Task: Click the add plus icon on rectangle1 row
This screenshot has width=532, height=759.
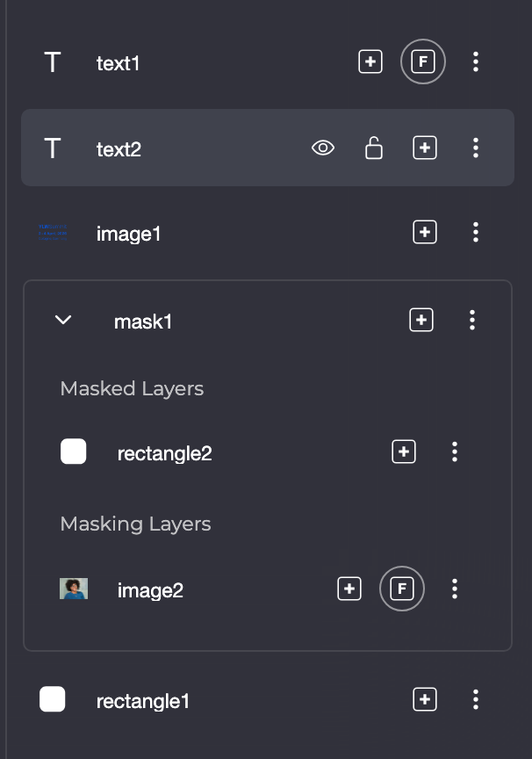Action: point(425,699)
